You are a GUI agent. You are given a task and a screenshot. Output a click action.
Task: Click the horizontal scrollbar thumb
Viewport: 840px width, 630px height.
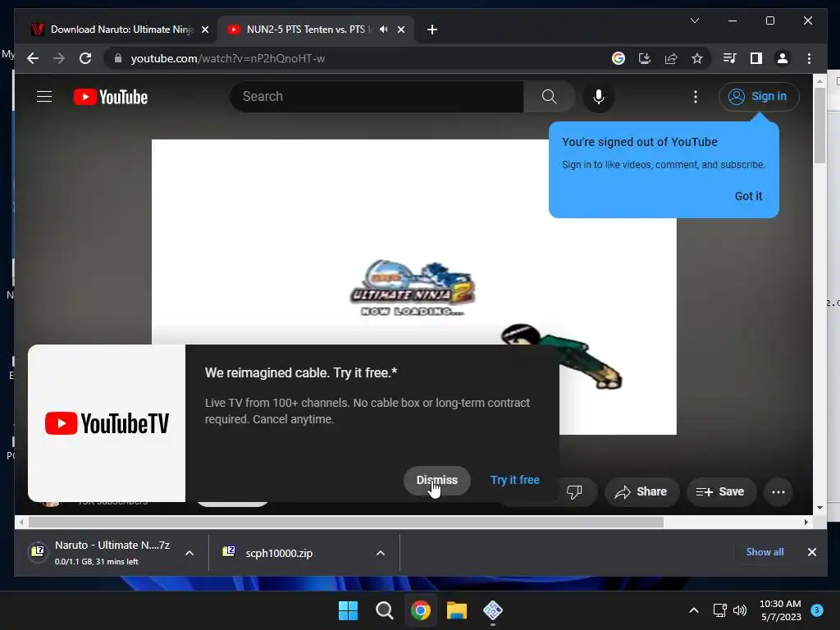coord(345,522)
